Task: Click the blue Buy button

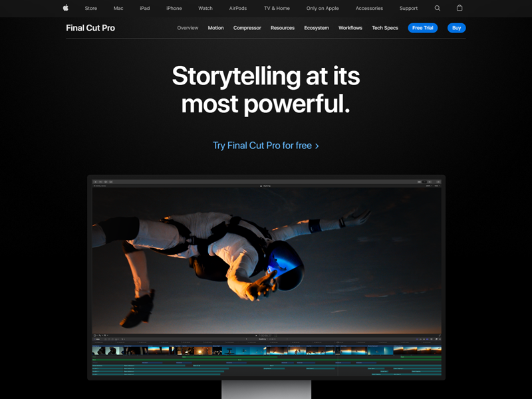Action: 457,28
